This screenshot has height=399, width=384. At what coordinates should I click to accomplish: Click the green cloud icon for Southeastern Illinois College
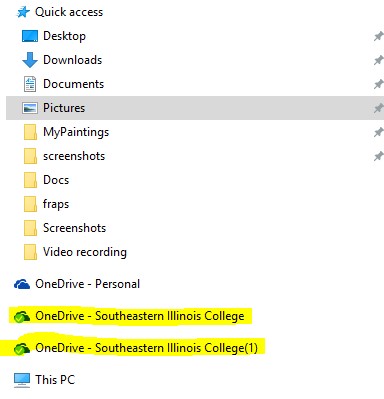coord(22,317)
